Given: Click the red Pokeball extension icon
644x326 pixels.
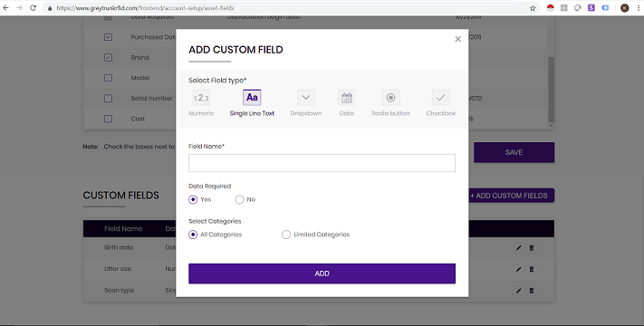Looking at the screenshot, I should 551,8.
